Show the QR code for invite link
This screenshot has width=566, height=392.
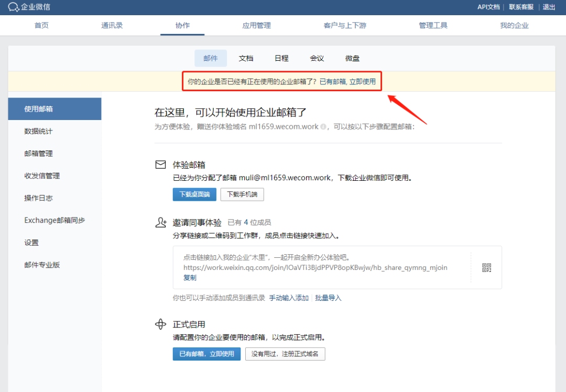click(x=486, y=267)
